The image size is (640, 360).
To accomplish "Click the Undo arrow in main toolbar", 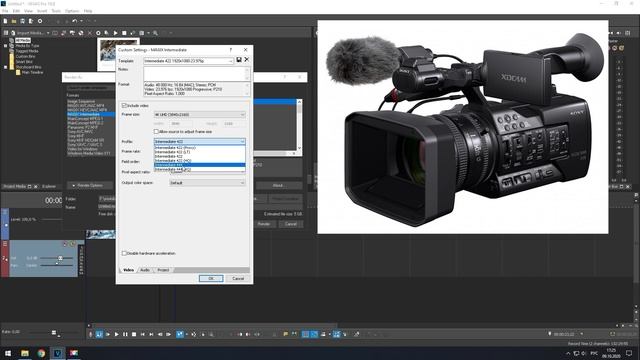I will [74, 21].
